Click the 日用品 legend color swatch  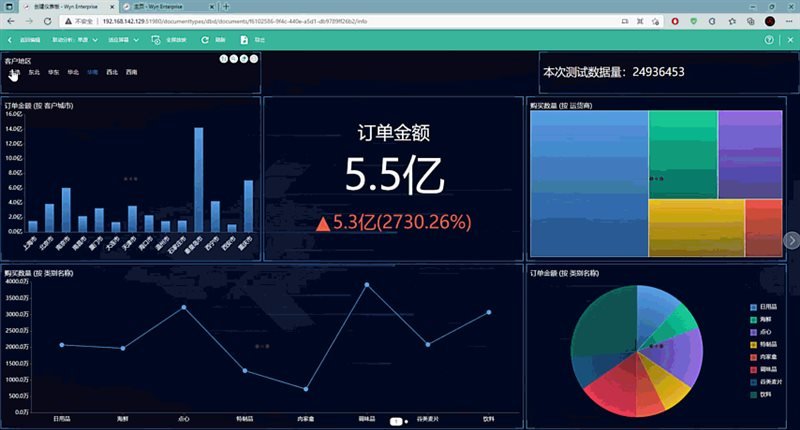[752, 307]
